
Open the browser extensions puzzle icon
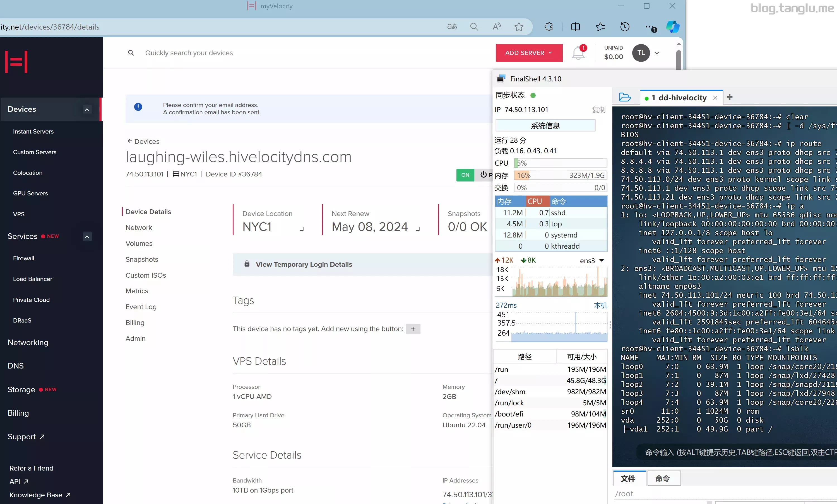click(548, 27)
